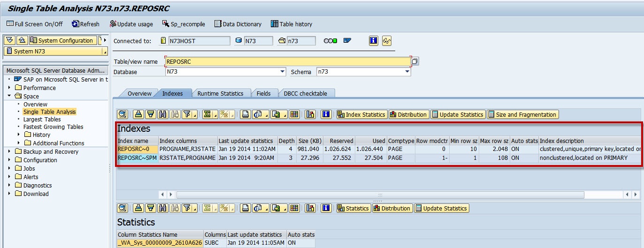Click the Views icon in Indexes toolbar

[x=259, y=114]
